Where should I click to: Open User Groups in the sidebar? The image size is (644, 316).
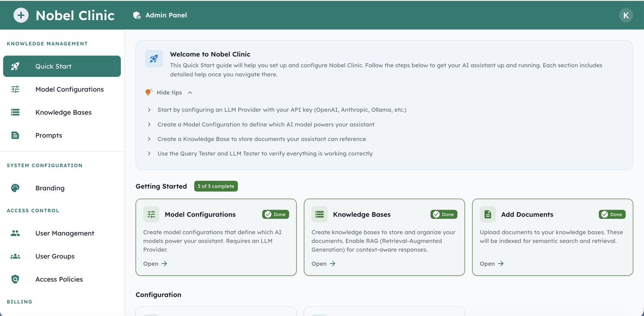tap(62, 256)
